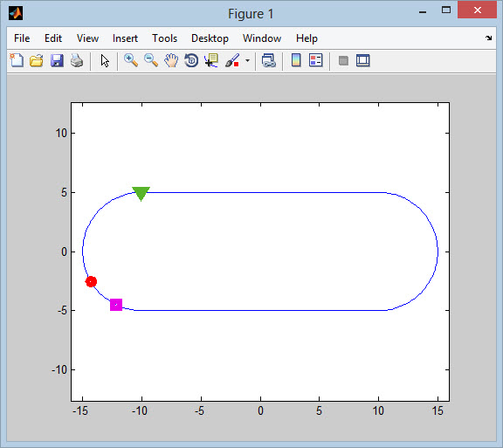This screenshot has width=503, height=448.
Task: Hide plot tools with the gray square icon
Action: tap(343, 60)
